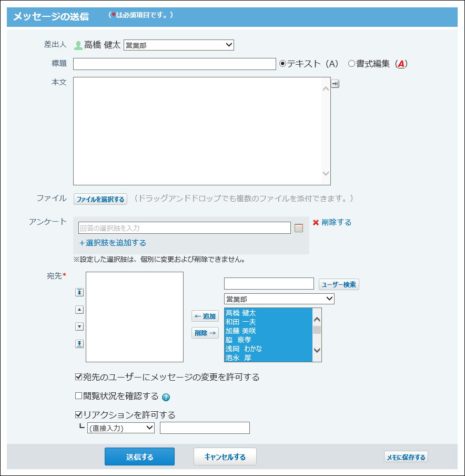The width and height of the screenshot is (465, 476).
Task: Move the recipient to the top of the list
Action: (x=79, y=292)
